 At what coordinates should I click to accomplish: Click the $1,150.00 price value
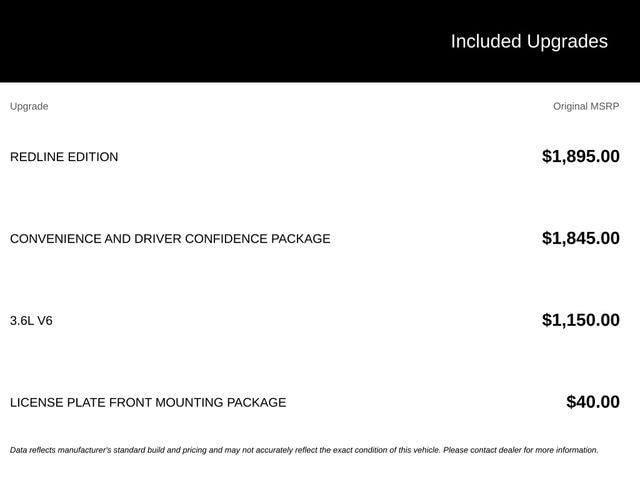(580, 320)
